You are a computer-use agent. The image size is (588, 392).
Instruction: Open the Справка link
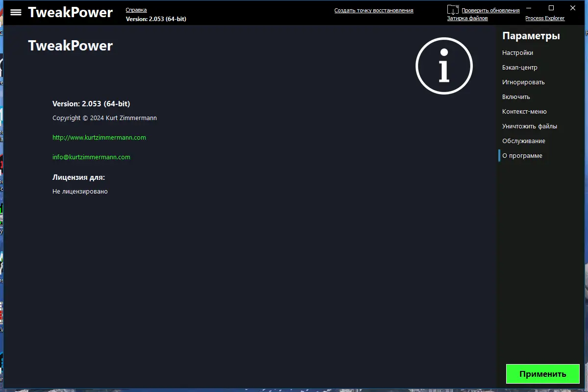pyautogui.click(x=136, y=10)
